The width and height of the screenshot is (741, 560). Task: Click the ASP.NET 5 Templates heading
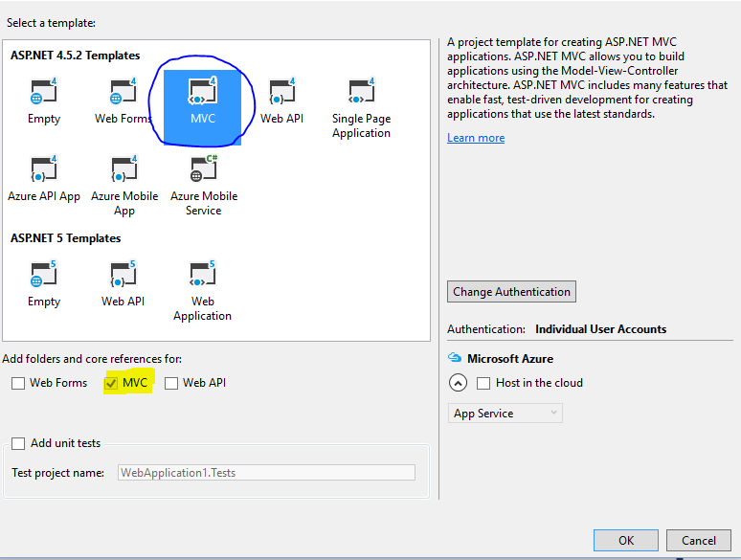tap(66, 238)
